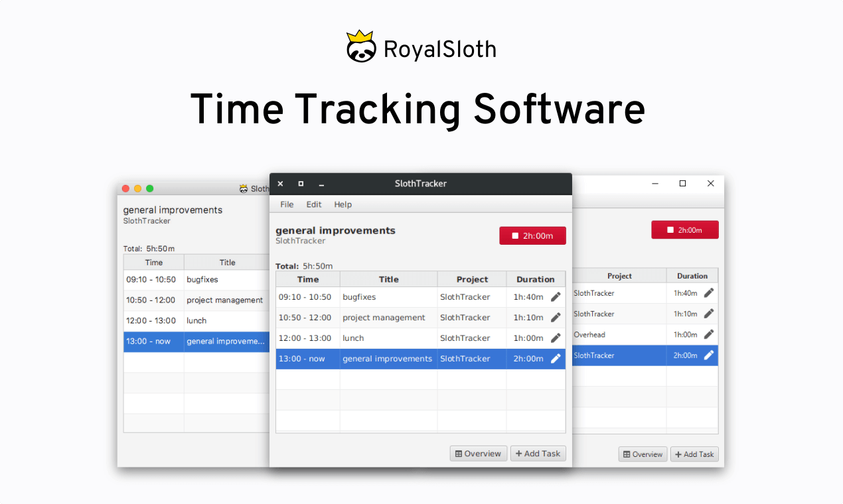Open the File menu
Viewport: 843px width, 504px height.
pyautogui.click(x=287, y=204)
